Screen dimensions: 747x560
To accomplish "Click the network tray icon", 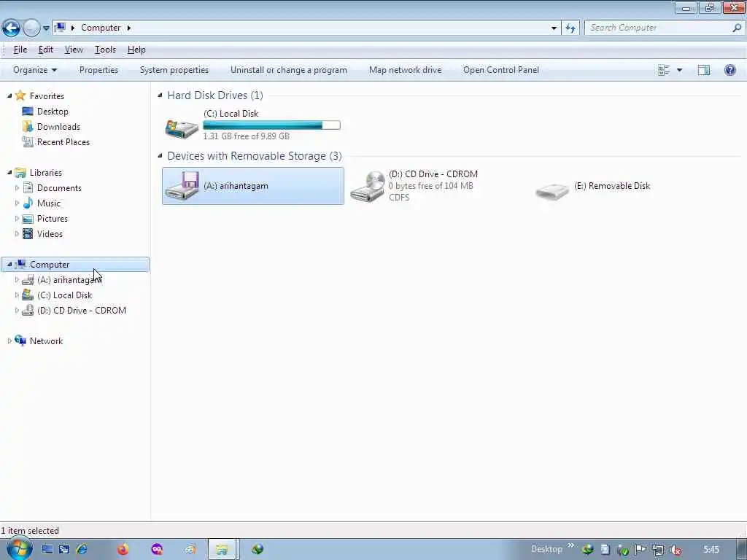I will [658, 550].
